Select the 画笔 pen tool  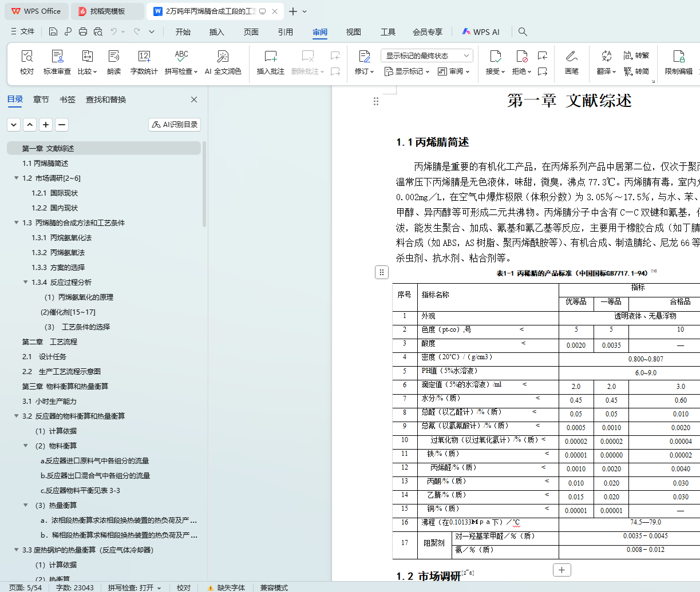pos(572,62)
